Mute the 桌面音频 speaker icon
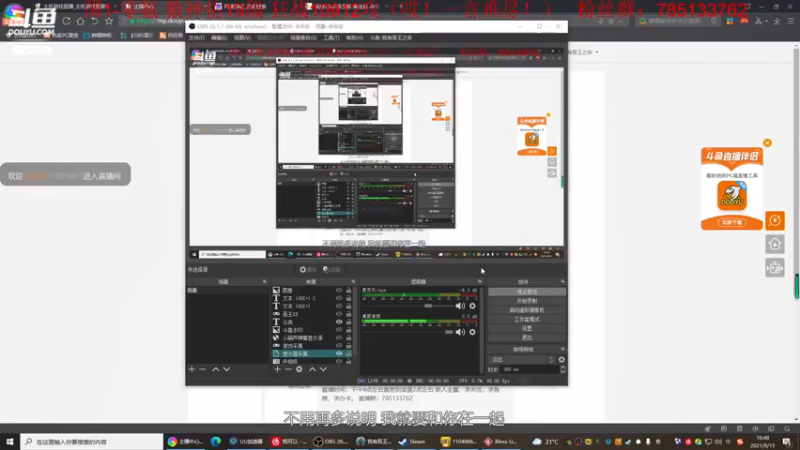 [x=460, y=332]
